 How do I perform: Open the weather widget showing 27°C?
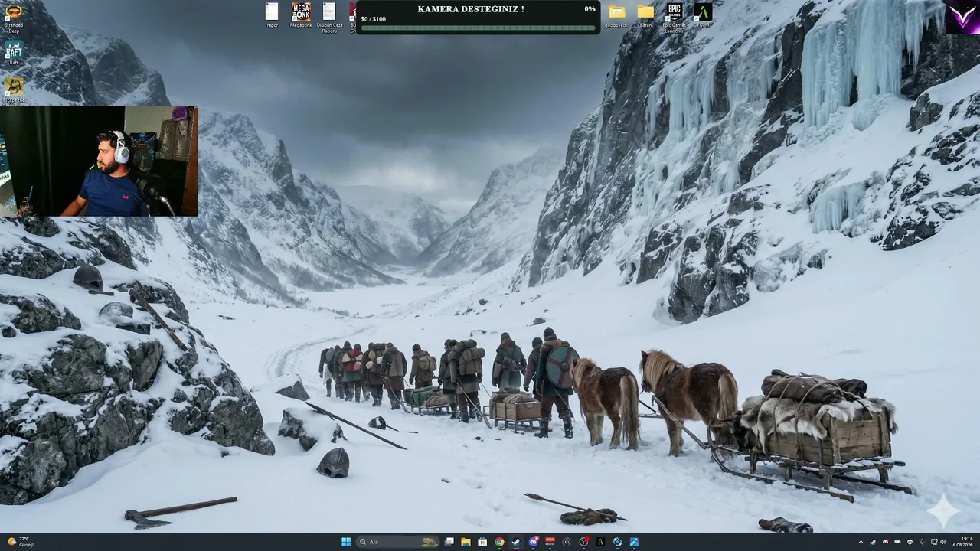click(20, 542)
